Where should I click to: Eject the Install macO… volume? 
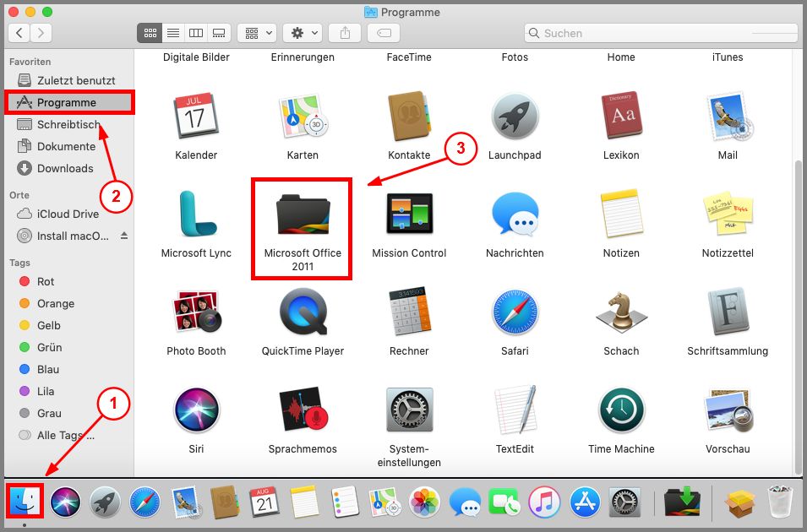[124, 236]
